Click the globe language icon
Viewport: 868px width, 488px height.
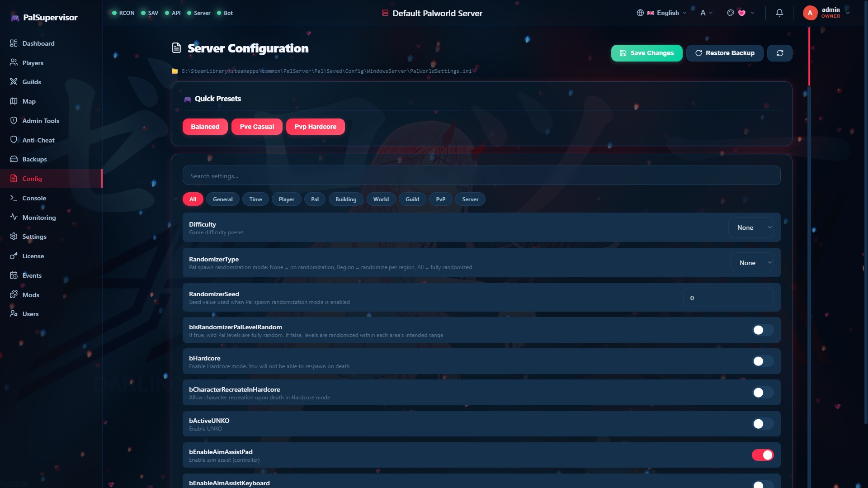click(x=640, y=13)
